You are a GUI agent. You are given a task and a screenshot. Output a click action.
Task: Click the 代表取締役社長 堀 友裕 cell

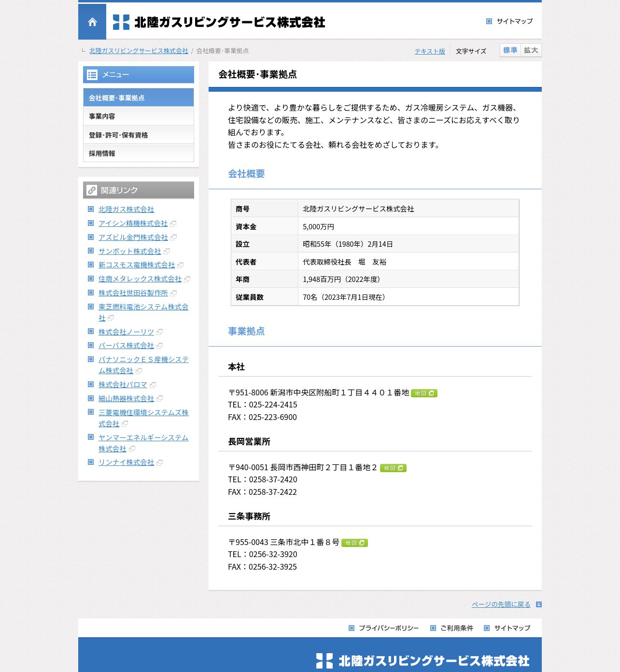click(x=409, y=262)
